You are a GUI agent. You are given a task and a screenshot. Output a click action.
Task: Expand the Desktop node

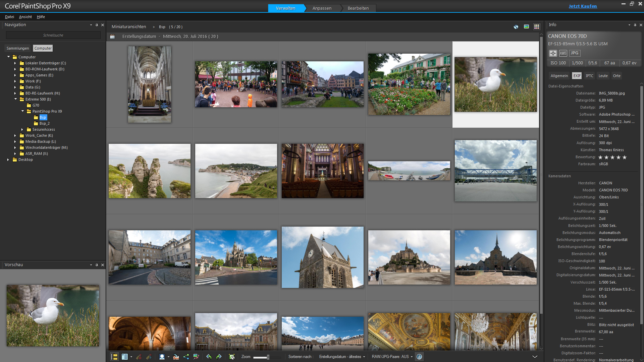(x=8, y=160)
